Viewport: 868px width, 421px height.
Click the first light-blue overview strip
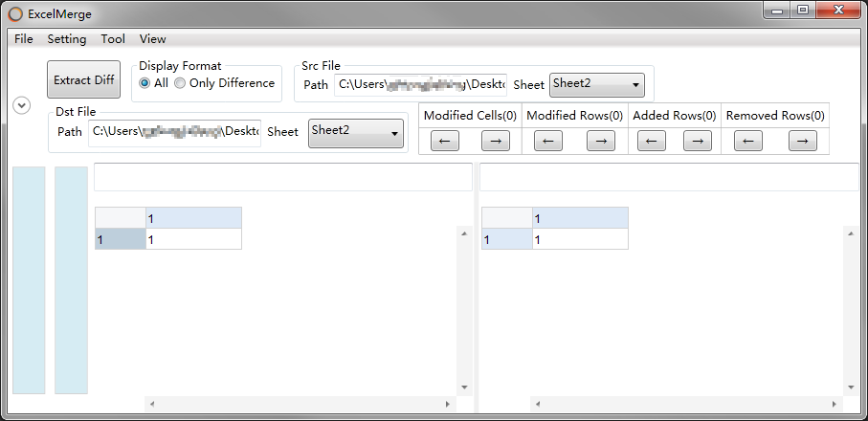click(x=29, y=280)
